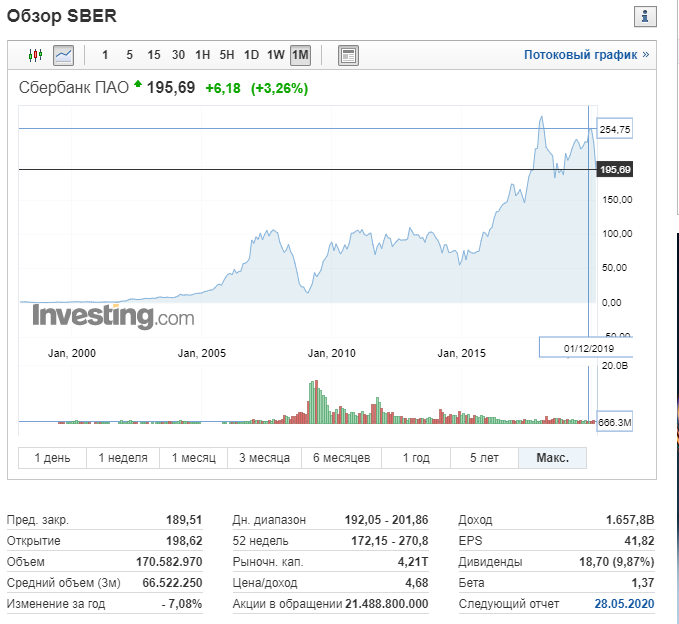Choose the 5H interval

pyautogui.click(x=226, y=55)
